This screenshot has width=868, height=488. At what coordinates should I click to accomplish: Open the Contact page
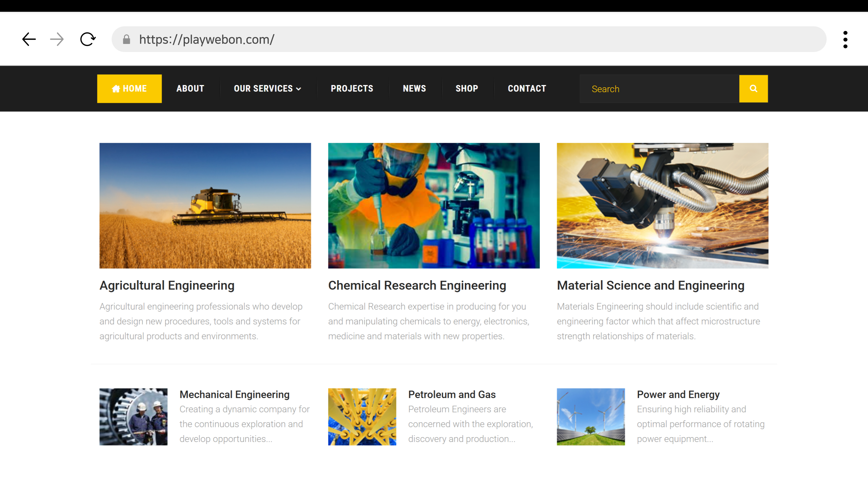(x=527, y=88)
